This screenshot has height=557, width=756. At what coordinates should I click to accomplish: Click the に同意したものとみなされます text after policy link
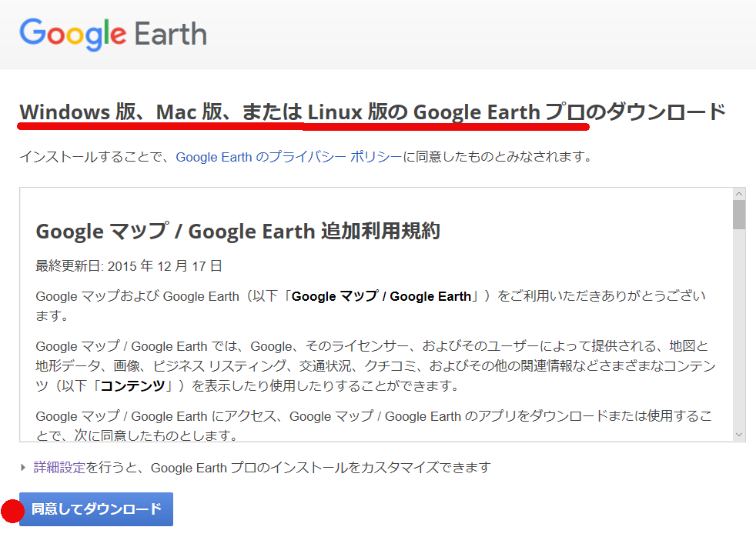497,157
